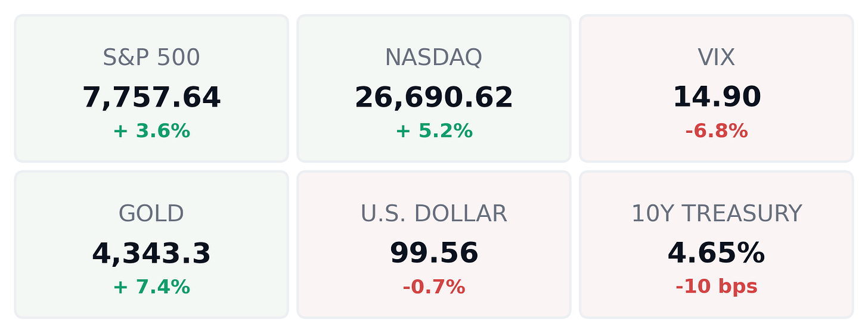Screen dimensions: 868x333
Task: Click the gold price 4,343.3
Action: 151,254
